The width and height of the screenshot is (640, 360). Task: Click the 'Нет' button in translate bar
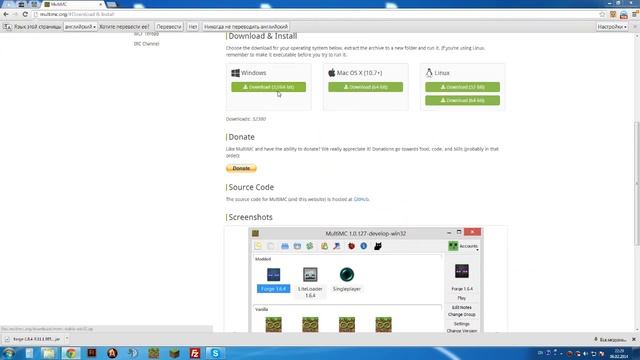[x=193, y=27]
